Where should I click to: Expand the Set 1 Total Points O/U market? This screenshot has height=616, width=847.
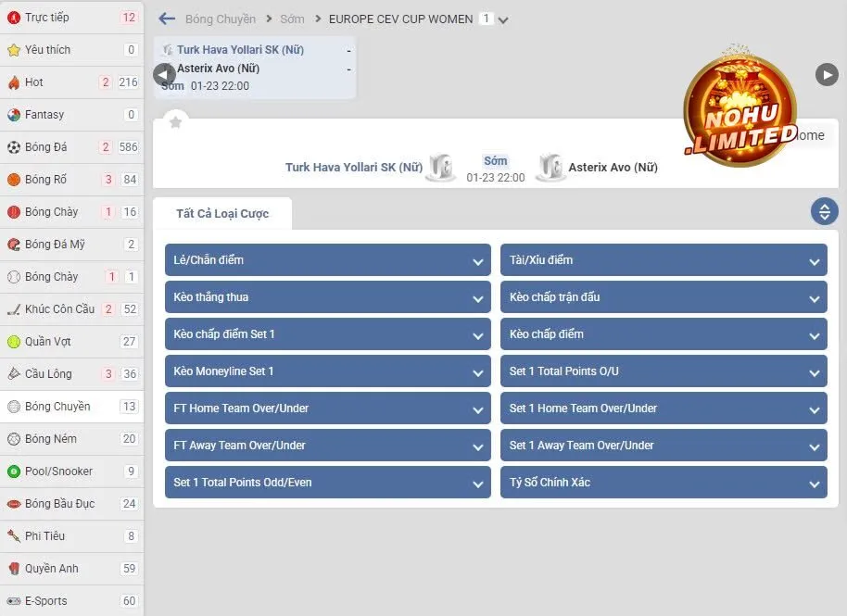pyautogui.click(x=664, y=371)
